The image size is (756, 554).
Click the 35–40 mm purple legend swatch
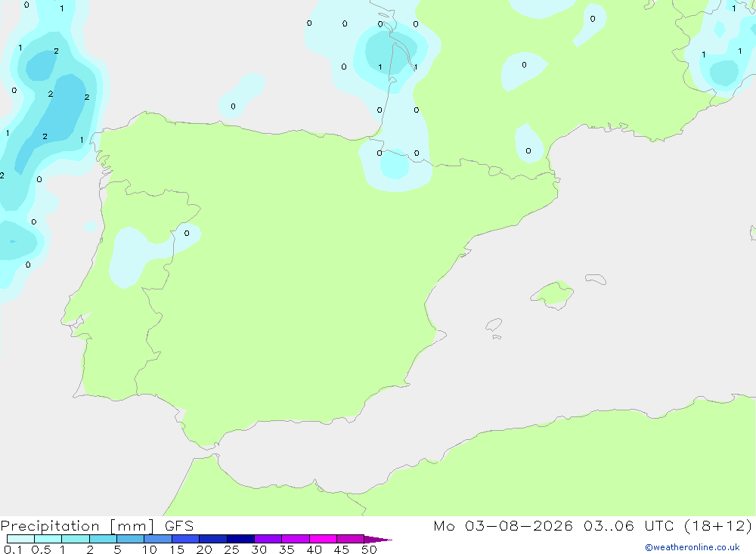tap(296, 539)
